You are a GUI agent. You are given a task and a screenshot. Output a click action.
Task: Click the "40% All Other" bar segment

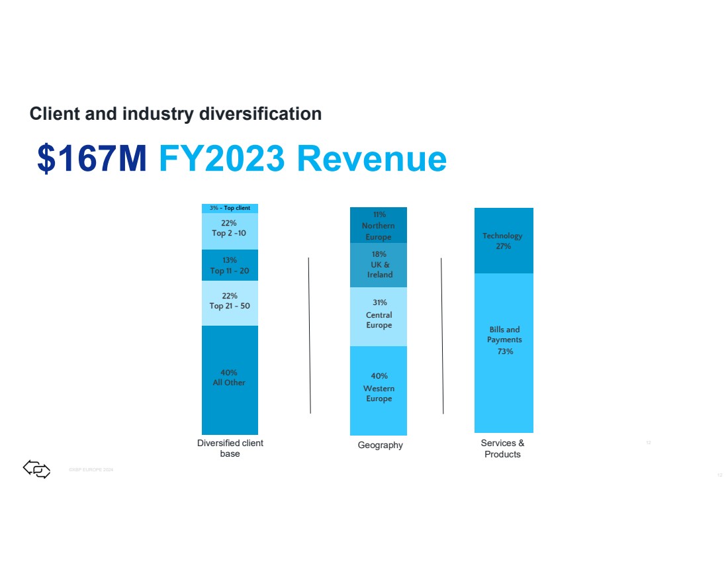click(230, 380)
